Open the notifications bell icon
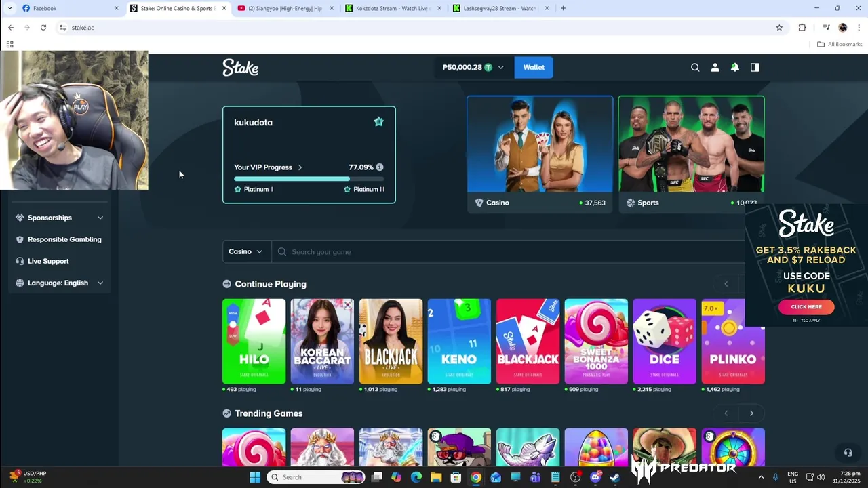The height and width of the screenshot is (488, 868). tap(734, 67)
